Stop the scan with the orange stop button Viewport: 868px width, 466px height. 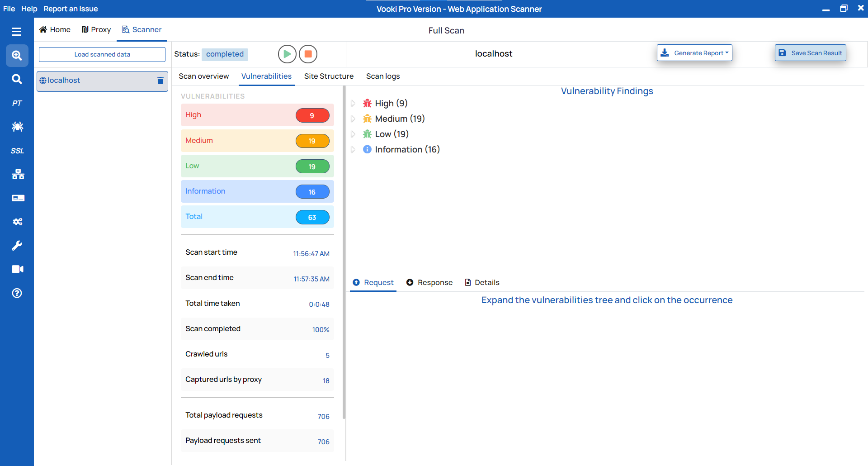tap(308, 54)
